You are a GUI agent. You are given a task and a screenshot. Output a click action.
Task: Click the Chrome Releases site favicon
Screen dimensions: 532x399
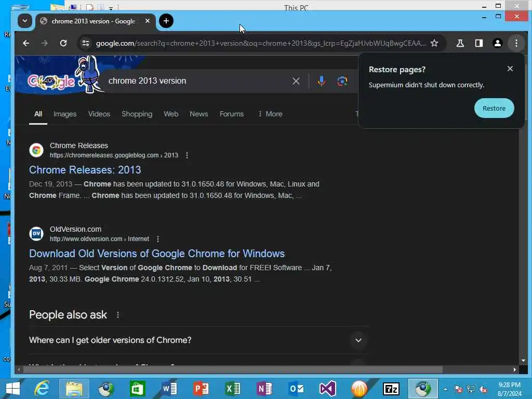click(36, 150)
